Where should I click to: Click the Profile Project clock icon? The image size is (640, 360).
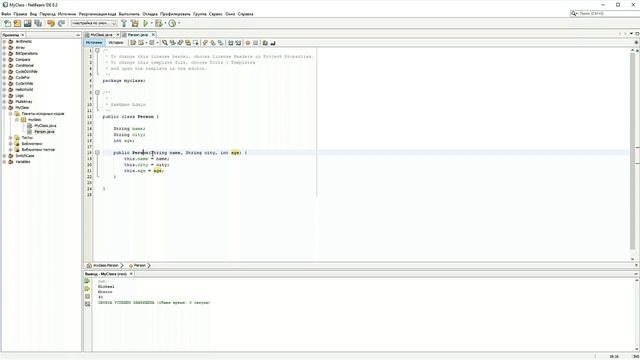(172, 24)
